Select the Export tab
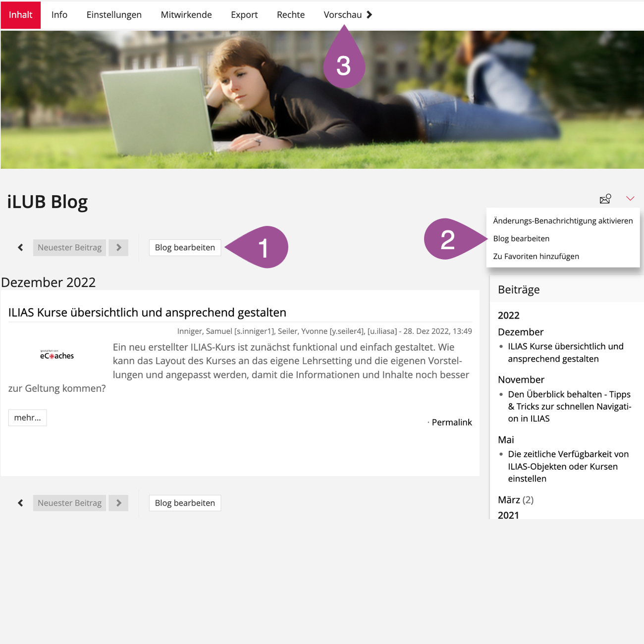This screenshot has height=644, width=644. (244, 15)
